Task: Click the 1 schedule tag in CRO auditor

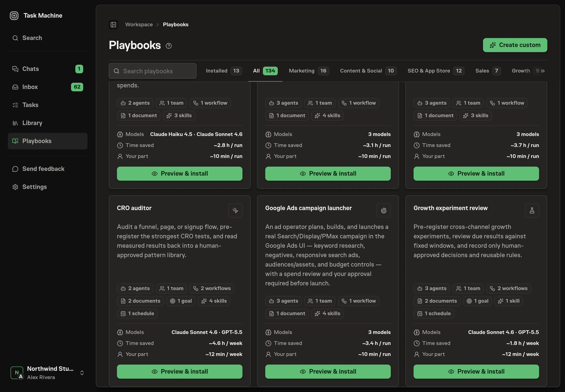Action: 137,314
